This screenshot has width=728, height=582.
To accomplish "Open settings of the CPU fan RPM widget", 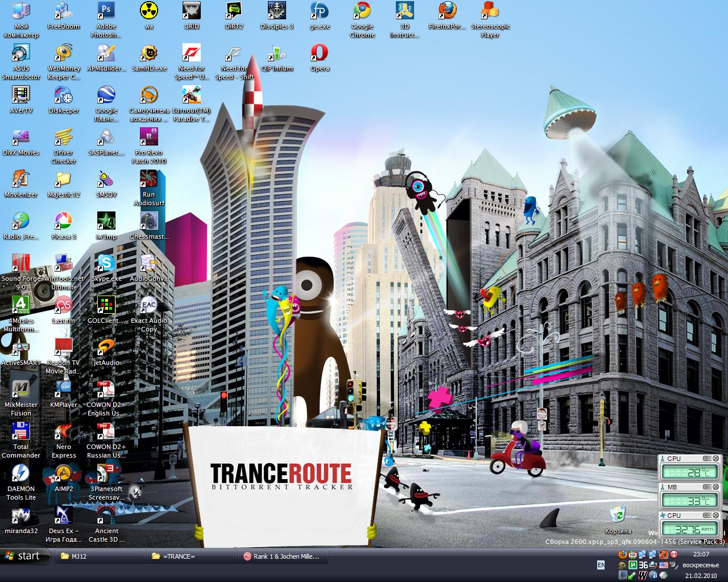I will [x=707, y=516].
